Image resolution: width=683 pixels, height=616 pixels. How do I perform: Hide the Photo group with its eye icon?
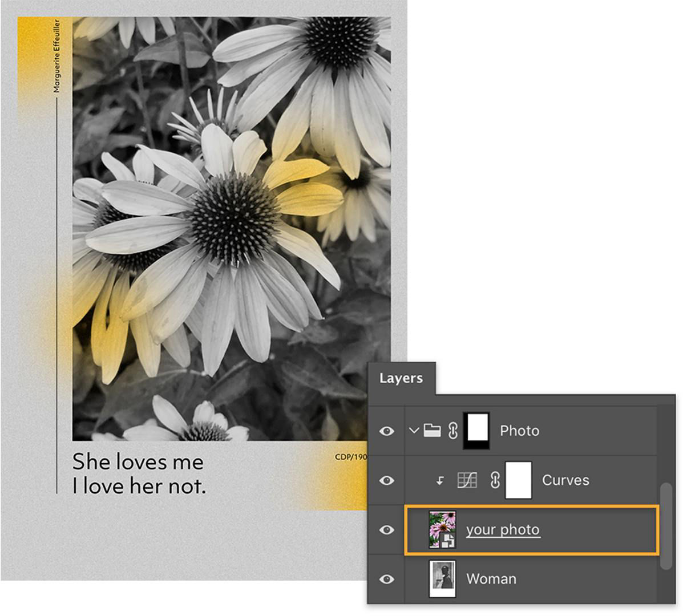(387, 431)
